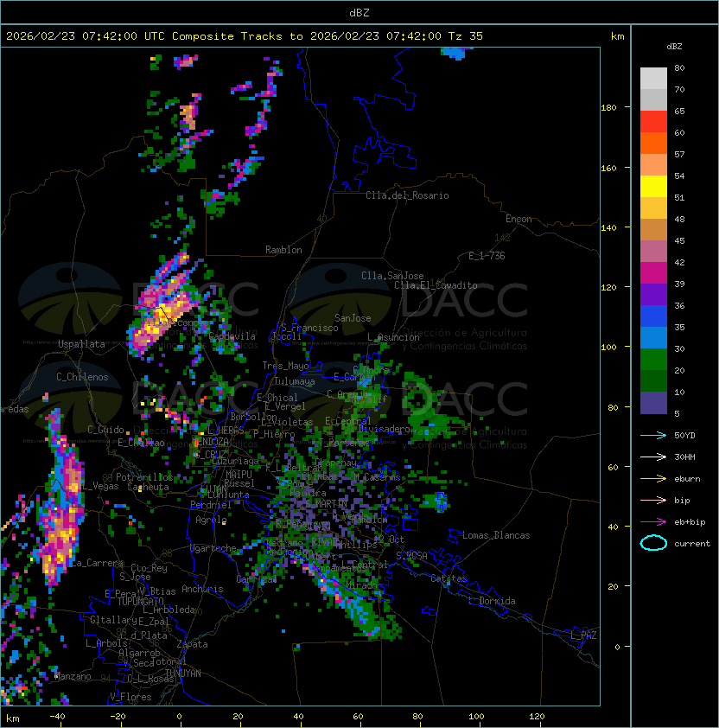Image resolution: width=719 pixels, height=728 pixels.
Task: Click the 'C_Guido' map label
Action: (105, 430)
